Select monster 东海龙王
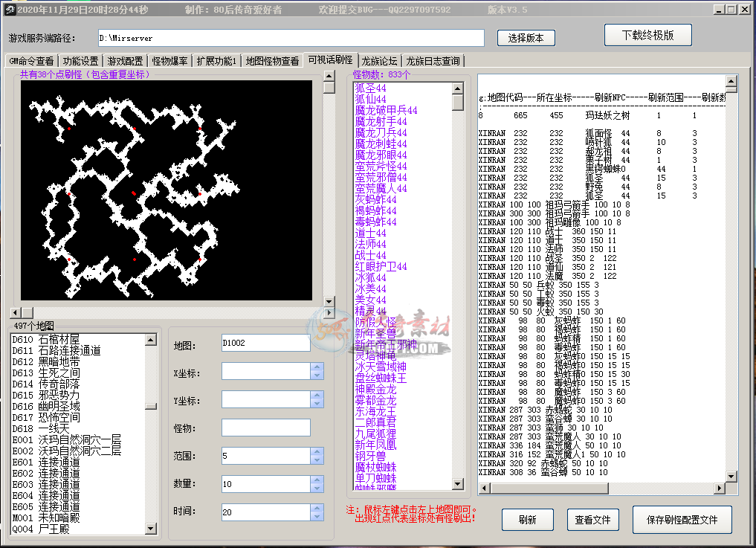This screenshot has height=548, width=756. [x=375, y=411]
